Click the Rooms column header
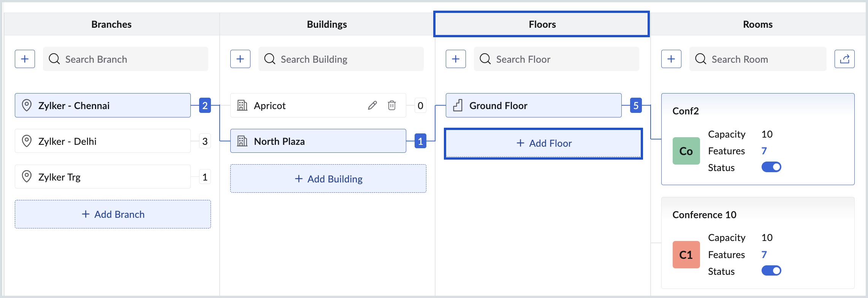The height and width of the screenshot is (298, 868). pyautogui.click(x=757, y=24)
